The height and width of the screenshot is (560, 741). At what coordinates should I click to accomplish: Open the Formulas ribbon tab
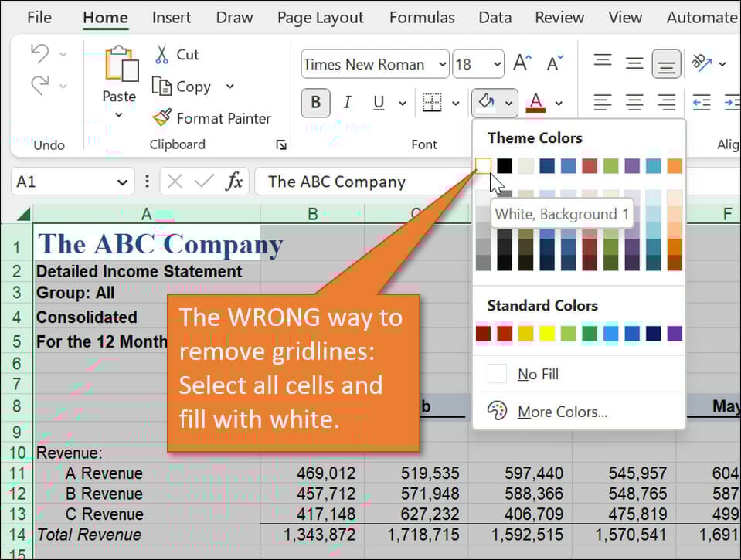(422, 17)
